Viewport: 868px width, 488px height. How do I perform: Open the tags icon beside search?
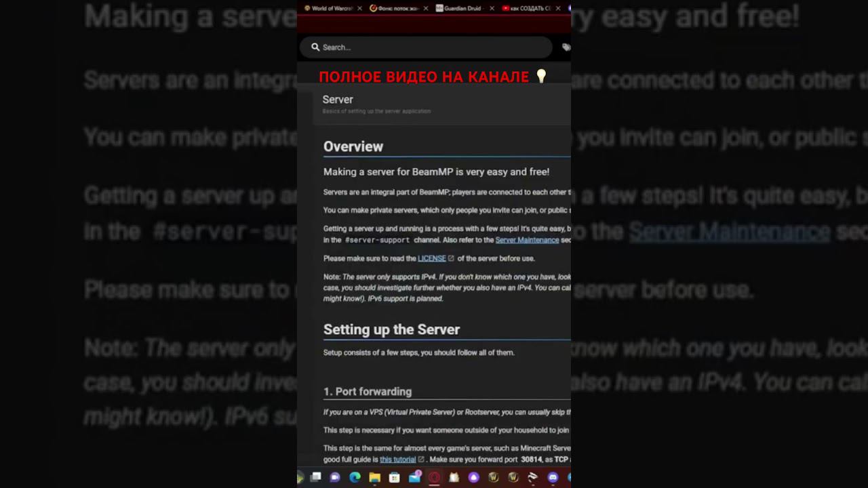tap(566, 47)
